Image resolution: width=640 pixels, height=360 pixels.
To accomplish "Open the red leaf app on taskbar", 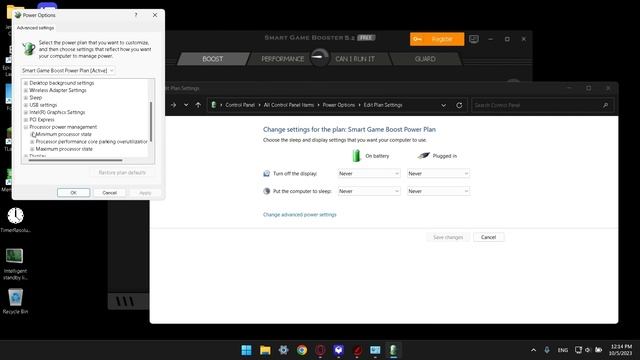I will pos(357,350).
